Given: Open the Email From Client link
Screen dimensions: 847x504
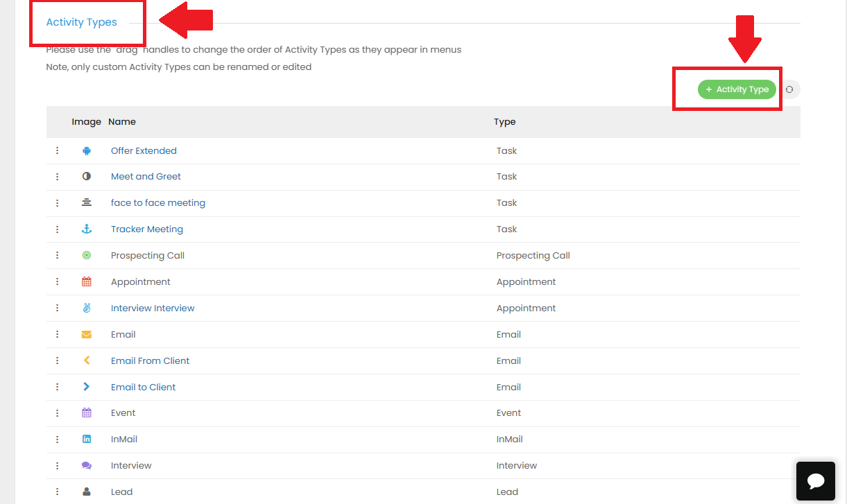Looking at the screenshot, I should (x=150, y=360).
